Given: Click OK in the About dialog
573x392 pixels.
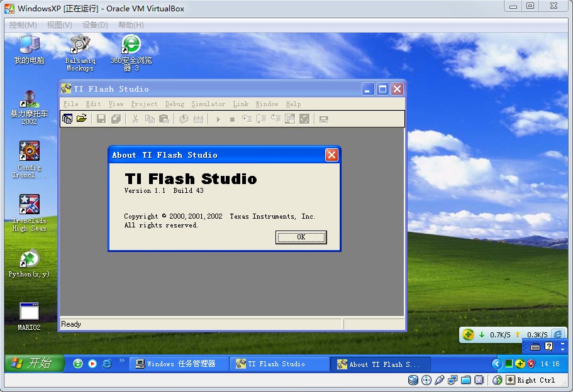Looking at the screenshot, I should (301, 237).
